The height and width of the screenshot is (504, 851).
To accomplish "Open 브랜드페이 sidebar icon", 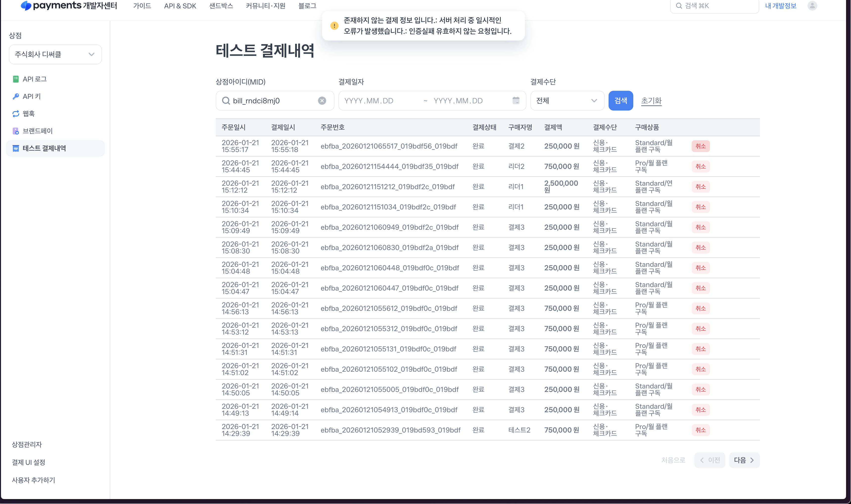I will coord(16,131).
